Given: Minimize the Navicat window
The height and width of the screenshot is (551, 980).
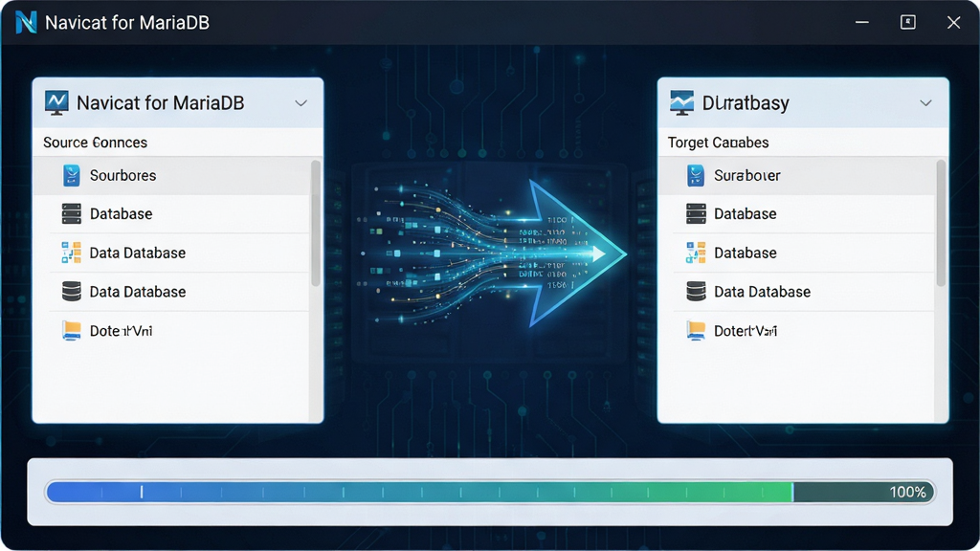Looking at the screenshot, I should coord(862,23).
